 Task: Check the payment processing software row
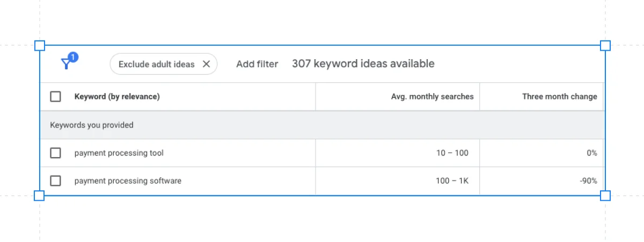55,181
